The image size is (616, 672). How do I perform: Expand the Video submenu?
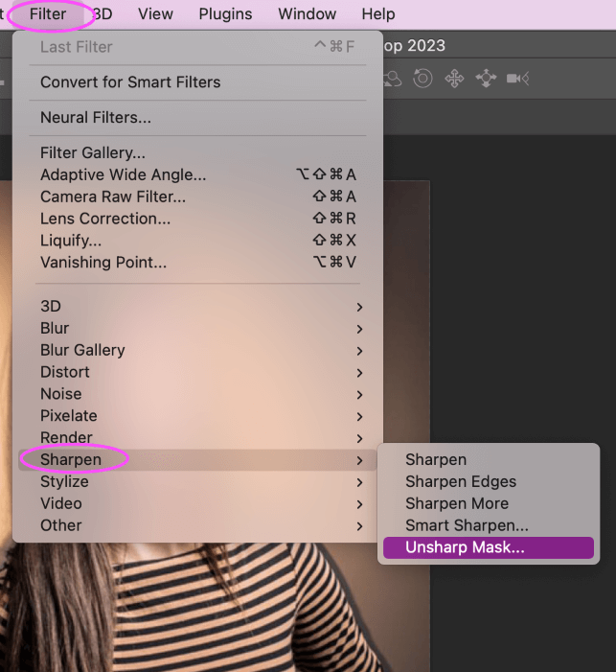click(197, 503)
